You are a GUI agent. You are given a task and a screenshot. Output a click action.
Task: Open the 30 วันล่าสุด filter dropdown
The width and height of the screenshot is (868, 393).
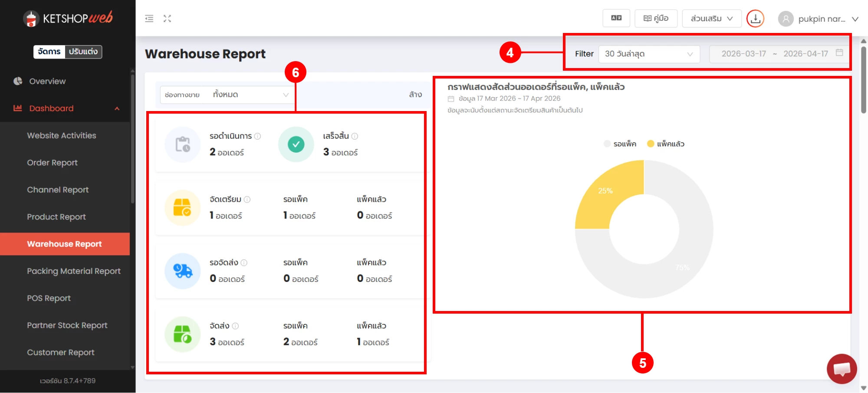coord(648,54)
